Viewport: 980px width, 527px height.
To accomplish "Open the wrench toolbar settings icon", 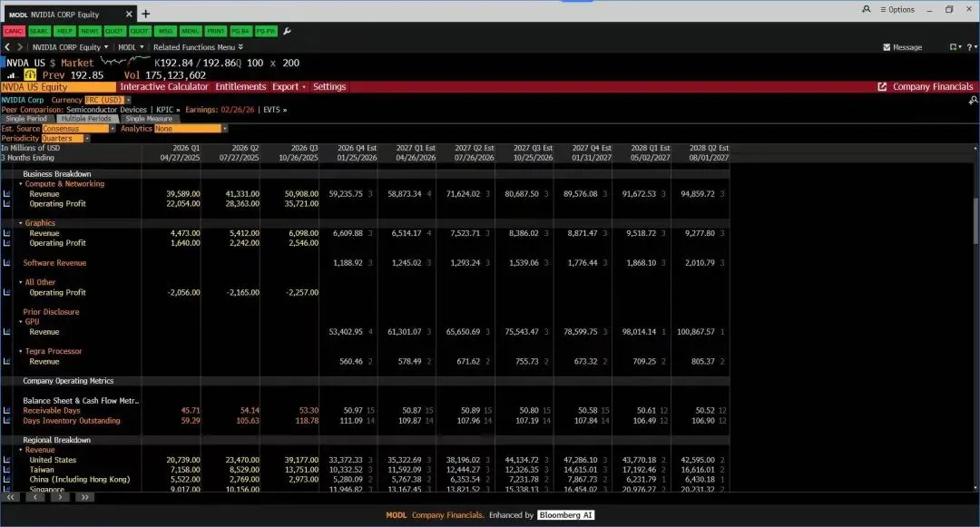I will pyautogui.click(x=287, y=31).
